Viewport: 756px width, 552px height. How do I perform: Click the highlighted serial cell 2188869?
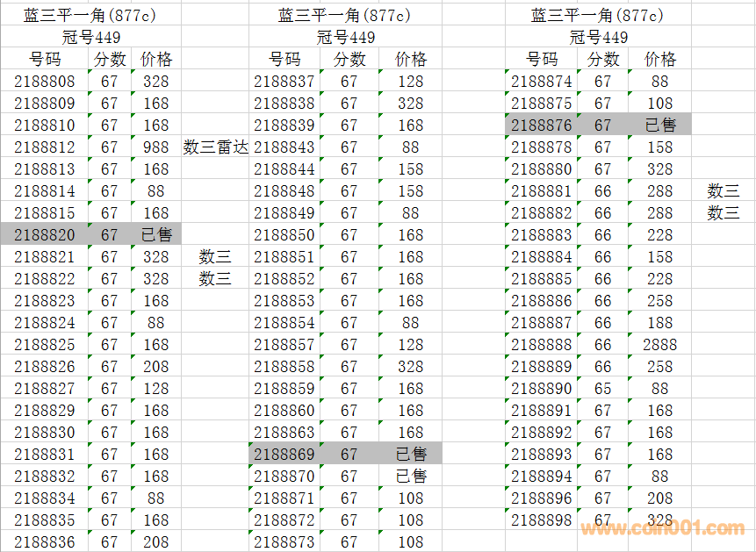(284, 455)
